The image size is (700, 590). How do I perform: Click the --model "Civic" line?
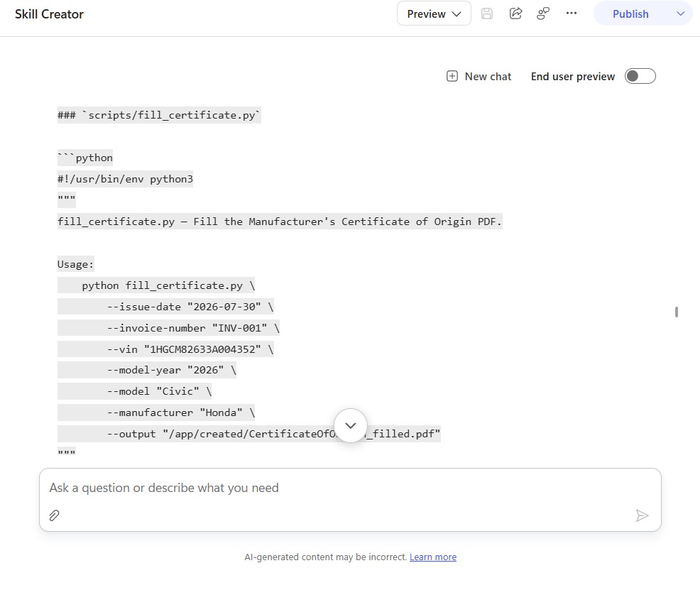[x=134, y=391]
